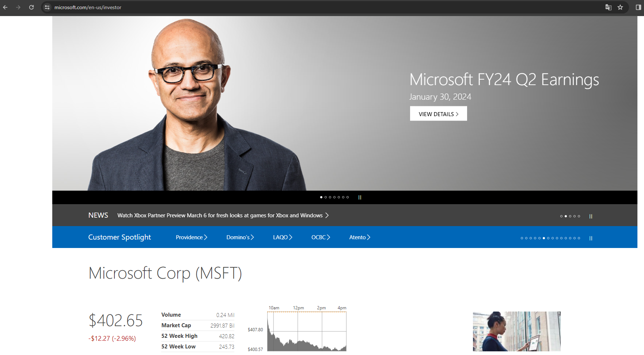Screen dimensions: 644x355
Task: Open the Domino's customer story
Action: pos(240,237)
